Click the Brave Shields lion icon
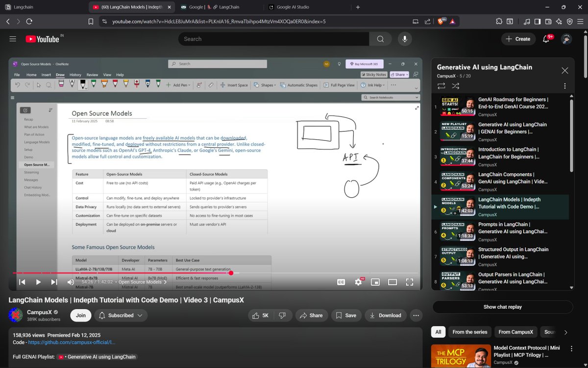This screenshot has height=368, width=588. point(442,21)
